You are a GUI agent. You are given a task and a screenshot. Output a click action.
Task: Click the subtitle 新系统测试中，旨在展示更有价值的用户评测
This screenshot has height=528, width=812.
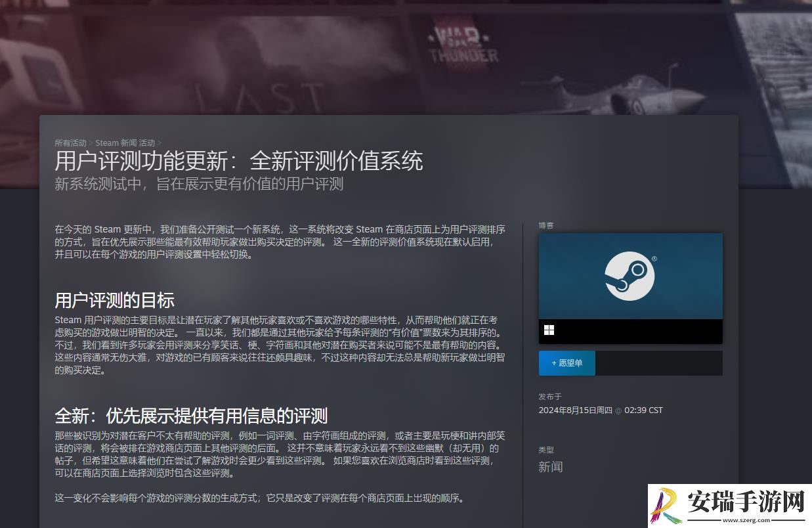click(x=199, y=184)
